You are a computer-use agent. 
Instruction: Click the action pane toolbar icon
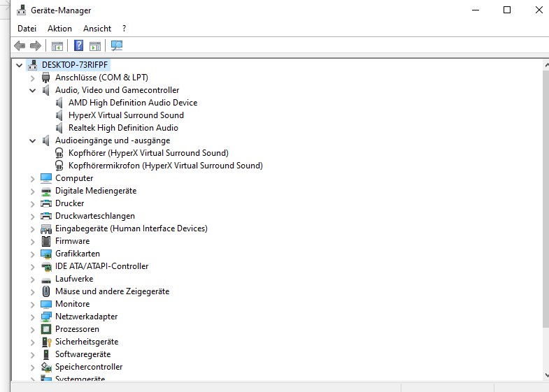95,46
